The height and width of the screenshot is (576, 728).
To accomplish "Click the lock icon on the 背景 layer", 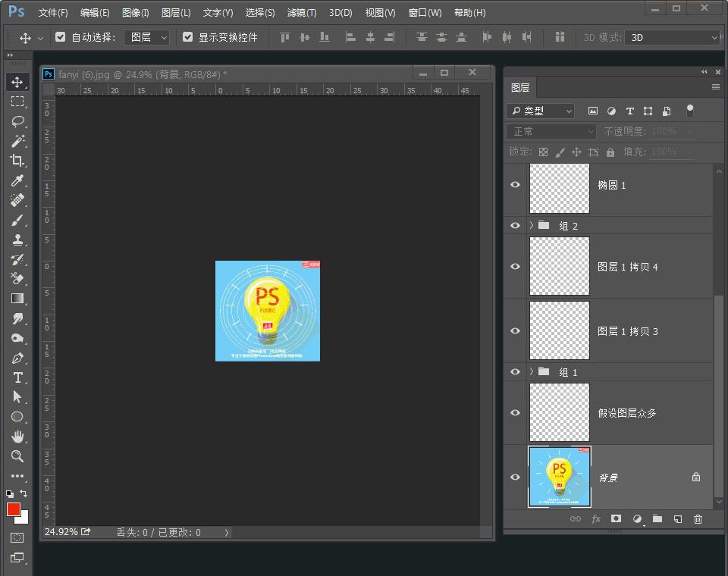I will [695, 477].
